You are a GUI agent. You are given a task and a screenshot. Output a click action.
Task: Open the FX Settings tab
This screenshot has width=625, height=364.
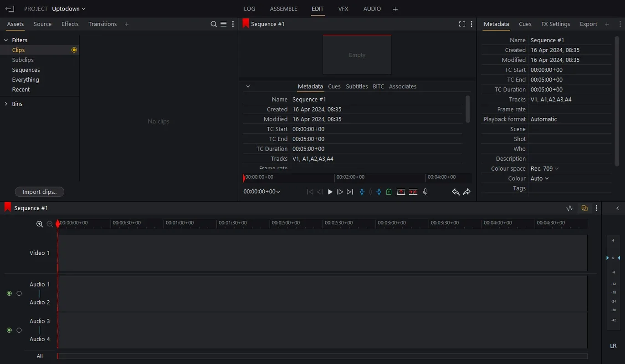556,24
